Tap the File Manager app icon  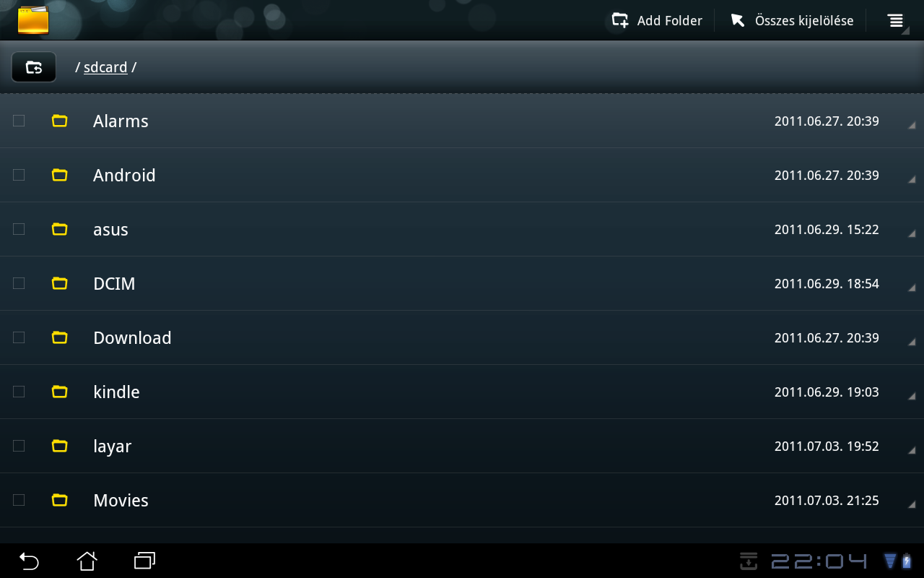tap(33, 20)
